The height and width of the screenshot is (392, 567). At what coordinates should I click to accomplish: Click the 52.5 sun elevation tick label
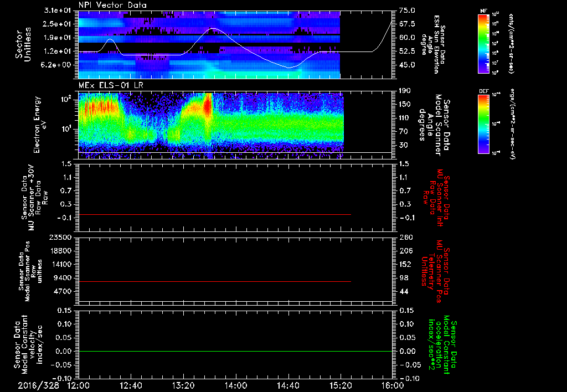point(407,51)
